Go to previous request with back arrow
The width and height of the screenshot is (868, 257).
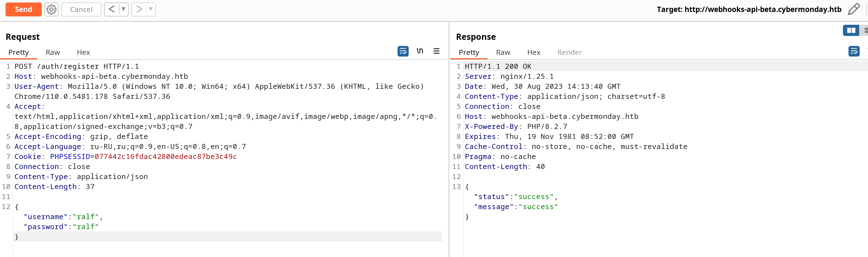112,9
